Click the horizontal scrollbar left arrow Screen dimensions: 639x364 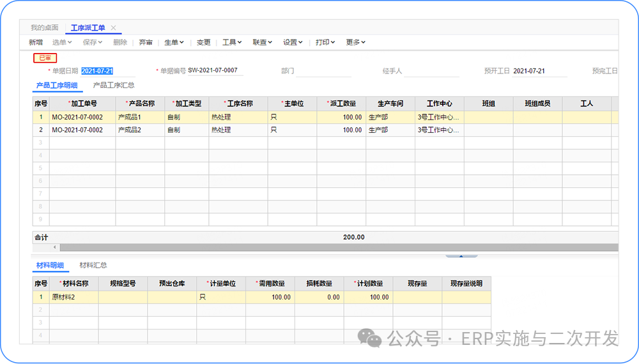[54, 247]
